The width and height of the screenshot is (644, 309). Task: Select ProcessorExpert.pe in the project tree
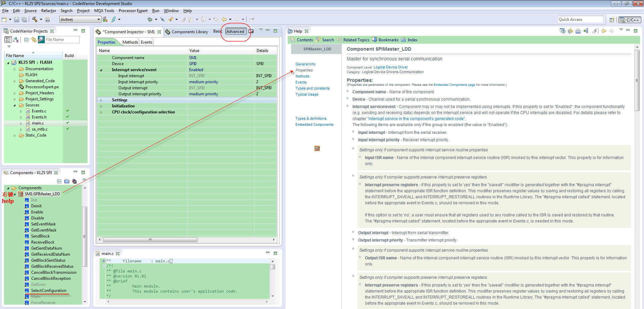pyautogui.click(x=42, y=87)
